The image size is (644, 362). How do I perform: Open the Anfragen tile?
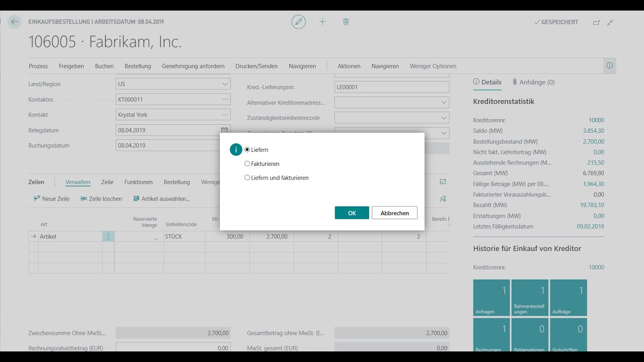click(492, 298)
